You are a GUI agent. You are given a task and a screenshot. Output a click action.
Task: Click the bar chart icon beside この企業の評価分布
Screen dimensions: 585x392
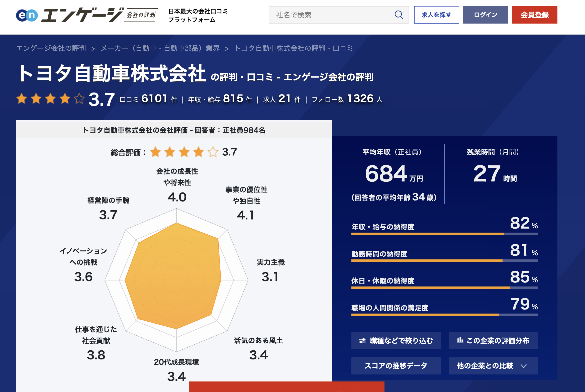460,340
